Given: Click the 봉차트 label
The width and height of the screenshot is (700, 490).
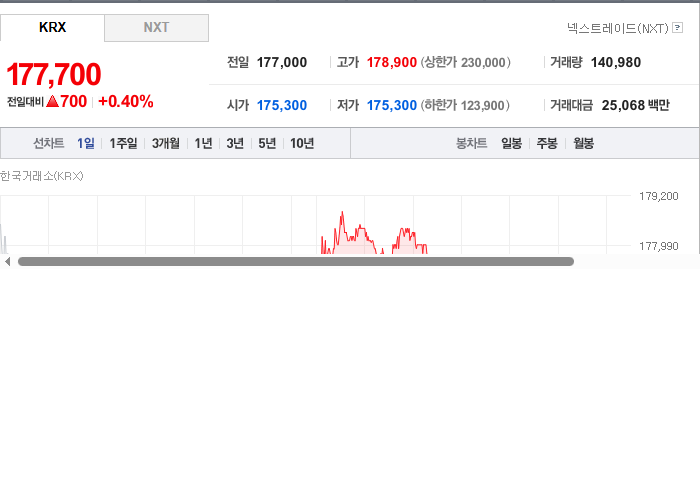Looking at the screenshot, I should tap(471, 143).
